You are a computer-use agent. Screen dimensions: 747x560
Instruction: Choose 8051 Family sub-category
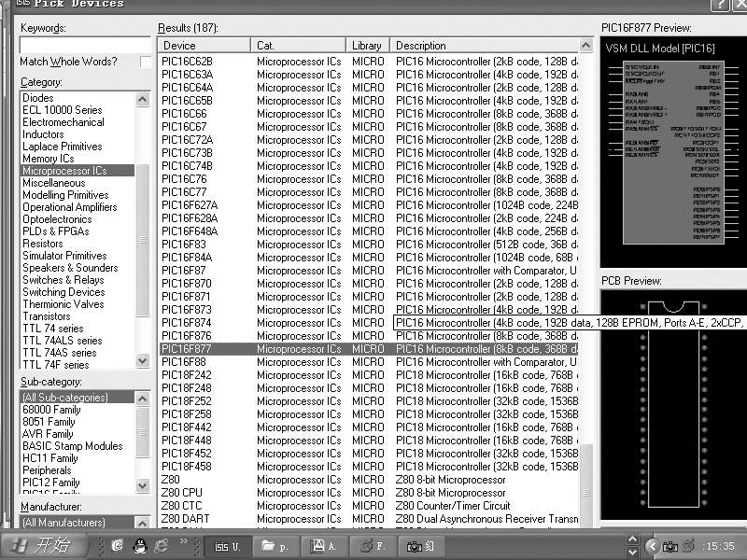click(49, 422)
